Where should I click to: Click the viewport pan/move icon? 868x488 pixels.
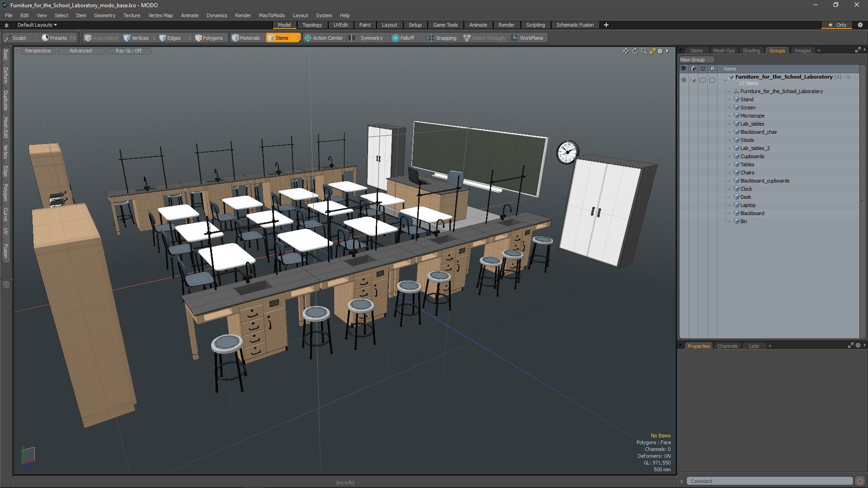tap(626, 51)
